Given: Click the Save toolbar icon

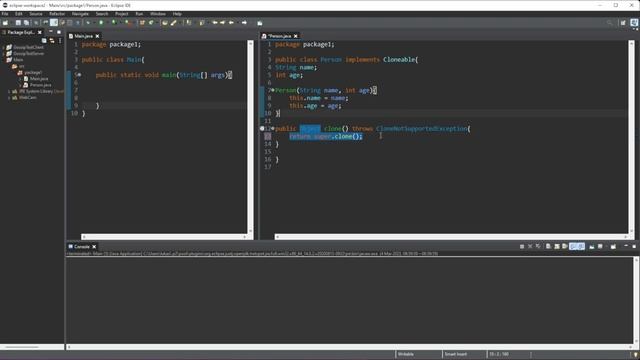Looking at the screenshot, I should coord(18,23).
